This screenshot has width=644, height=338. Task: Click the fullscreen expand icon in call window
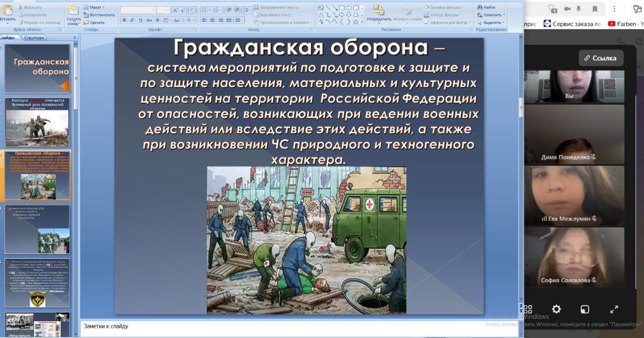[x=614, y=309]
